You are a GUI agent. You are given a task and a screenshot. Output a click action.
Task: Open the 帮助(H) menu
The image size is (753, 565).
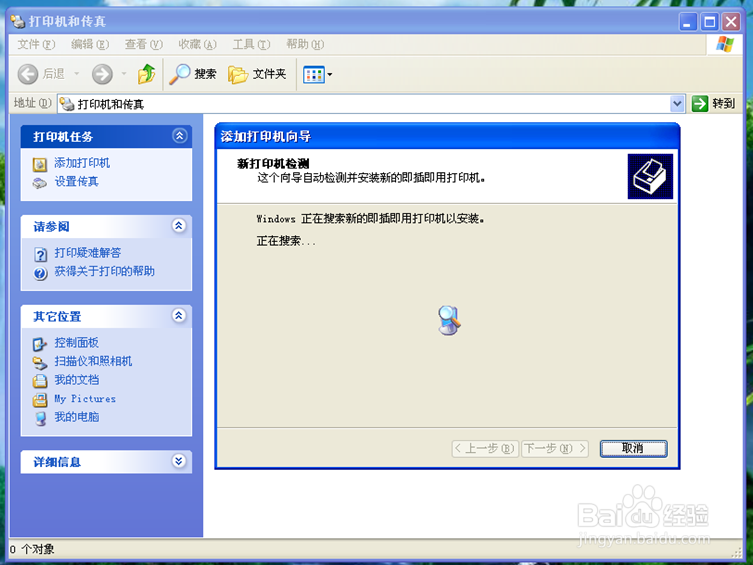coord(305,44)
